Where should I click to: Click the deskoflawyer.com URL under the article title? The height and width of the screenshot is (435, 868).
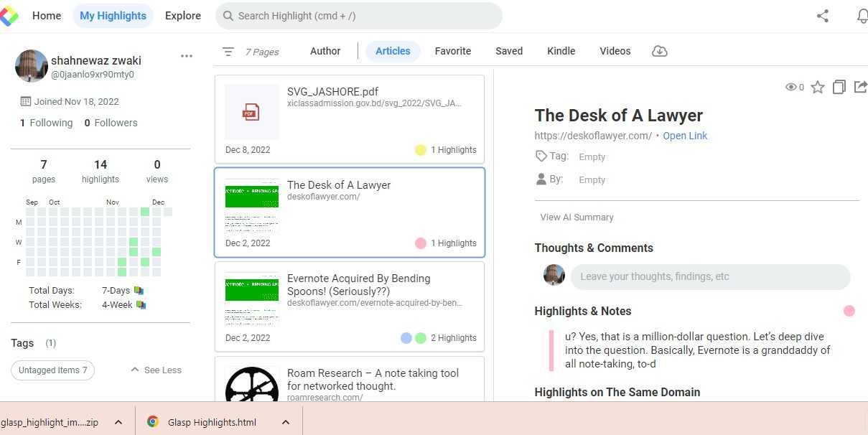[593, 136]
